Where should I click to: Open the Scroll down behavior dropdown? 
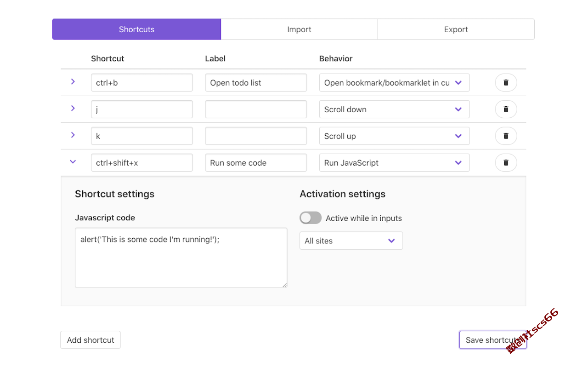[x=394, y=109]
